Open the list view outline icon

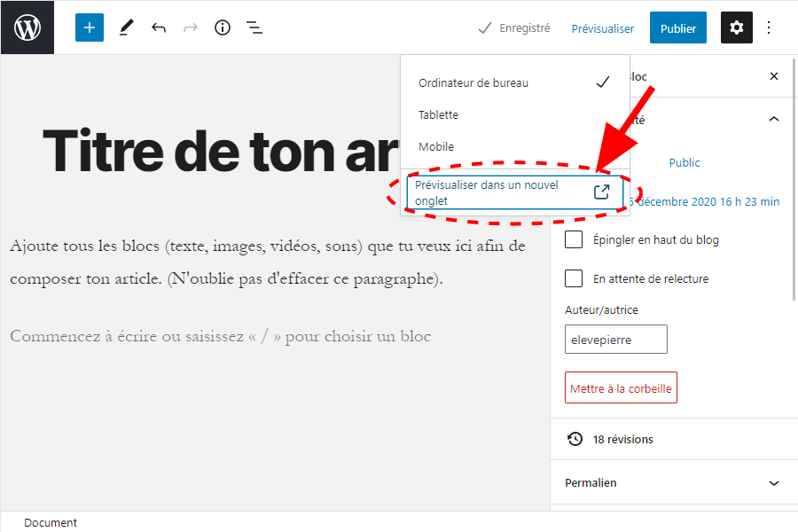click(x=254, y=27)
